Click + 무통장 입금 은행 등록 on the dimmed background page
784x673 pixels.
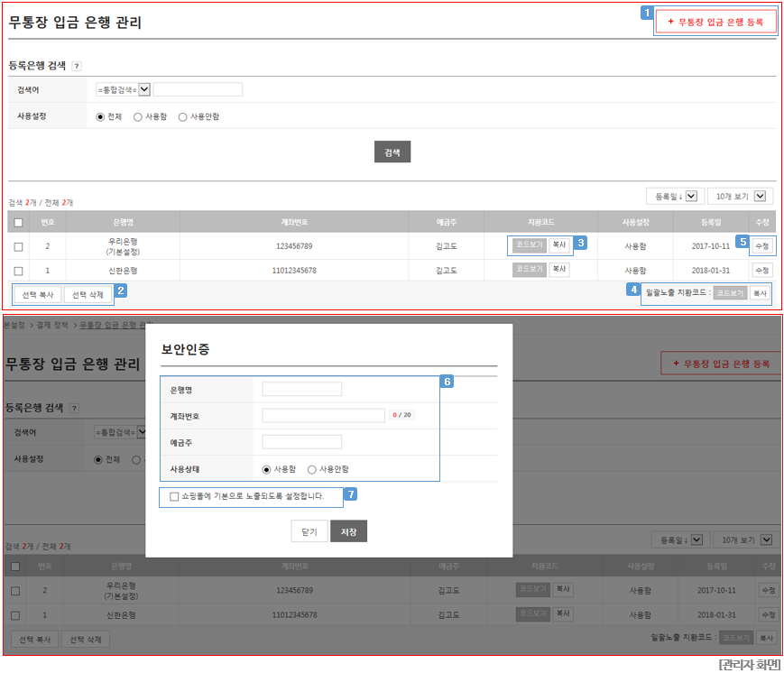tap(721, 364)
